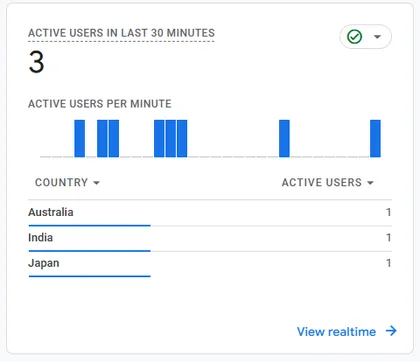
Task: Select the Australia row
Action: pos(210,213)
